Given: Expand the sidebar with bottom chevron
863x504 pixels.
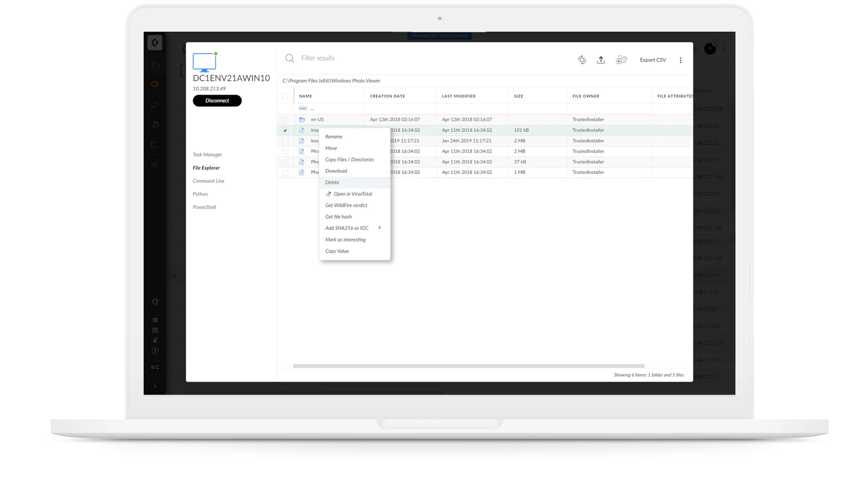Looking at the screenshot, I should (x=155, y=386).
